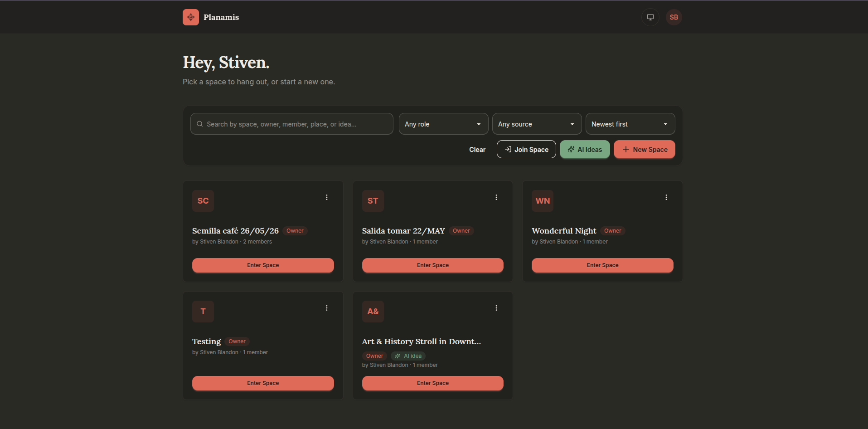The image size is (868, 429).
Task: Click the Join Space button
Action: pyautogui.click(x=526, y=150)
